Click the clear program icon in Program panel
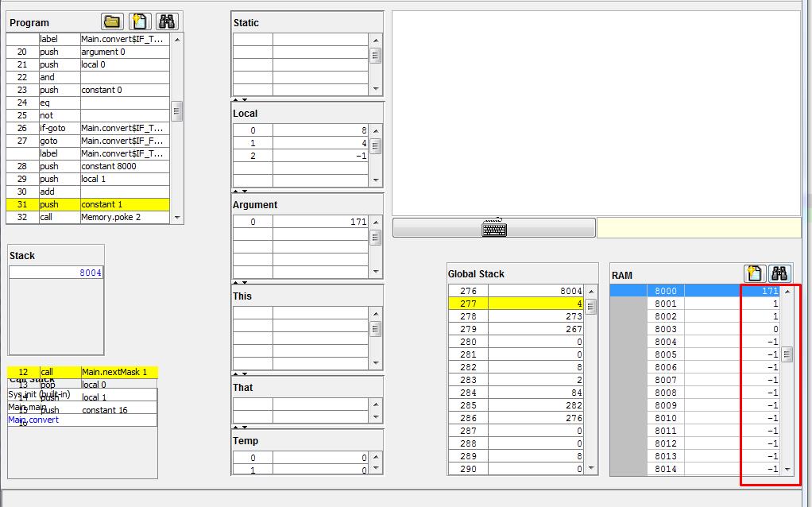812x507 pixels. (x=140, y=21)
